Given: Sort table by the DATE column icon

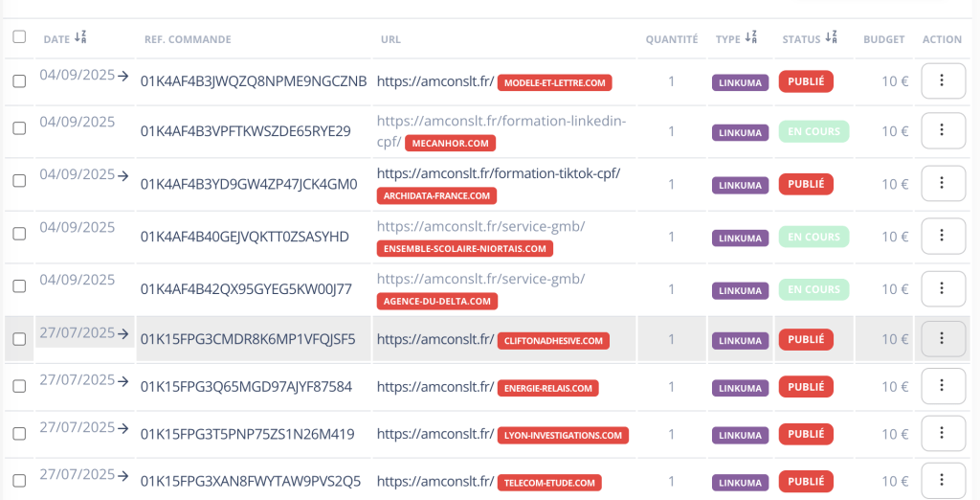Looking at the screenshot, I should 80,38.
